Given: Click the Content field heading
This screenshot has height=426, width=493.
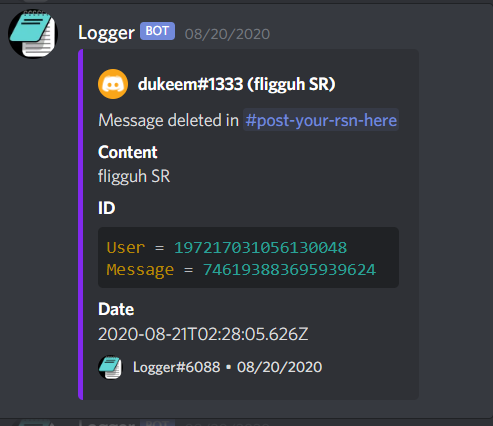Looking at the screenshot, I should [x=127, y=152].
